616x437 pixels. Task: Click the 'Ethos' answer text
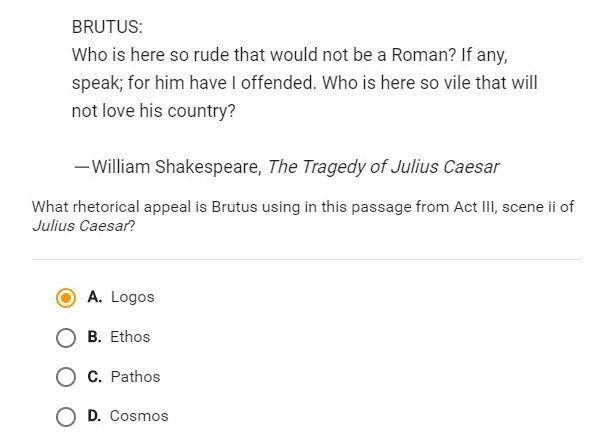(x=130, y=337)
